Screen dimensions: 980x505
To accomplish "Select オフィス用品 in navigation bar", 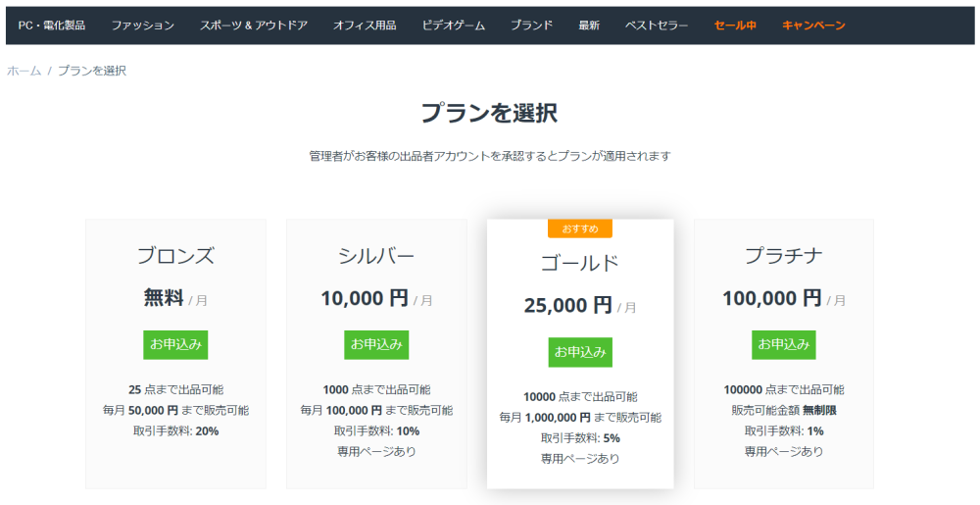I will click(365, 25).
